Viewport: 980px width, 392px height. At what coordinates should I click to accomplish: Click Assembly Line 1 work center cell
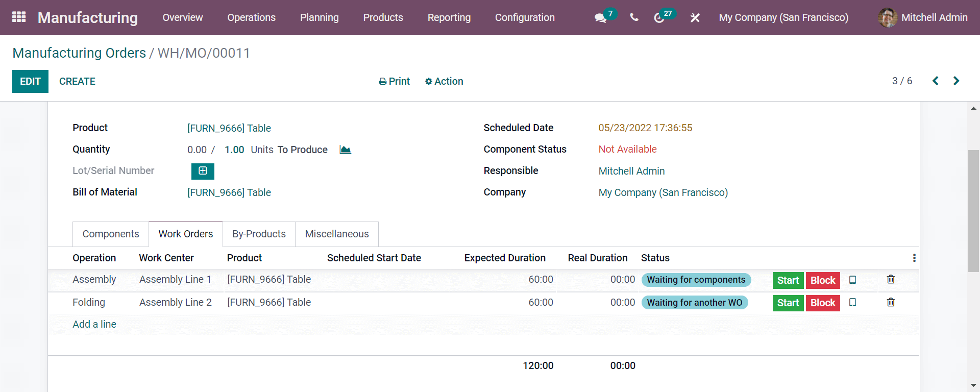[x=175, y=279]
